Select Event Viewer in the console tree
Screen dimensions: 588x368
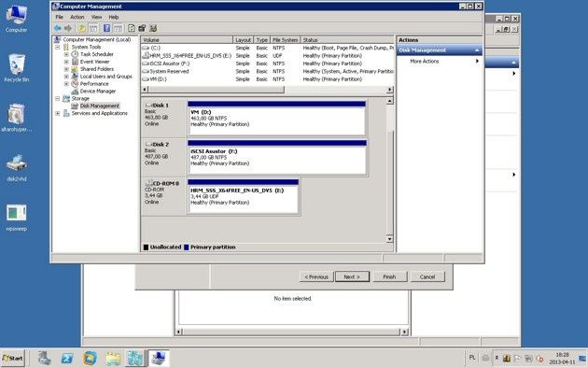pos(94,62)
